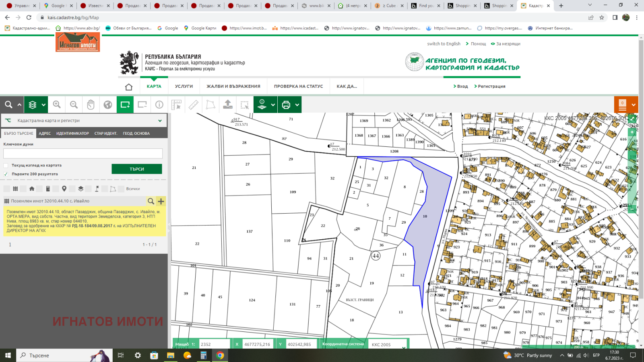
Task: Click the upload file icon
Action: pos(228,105)
